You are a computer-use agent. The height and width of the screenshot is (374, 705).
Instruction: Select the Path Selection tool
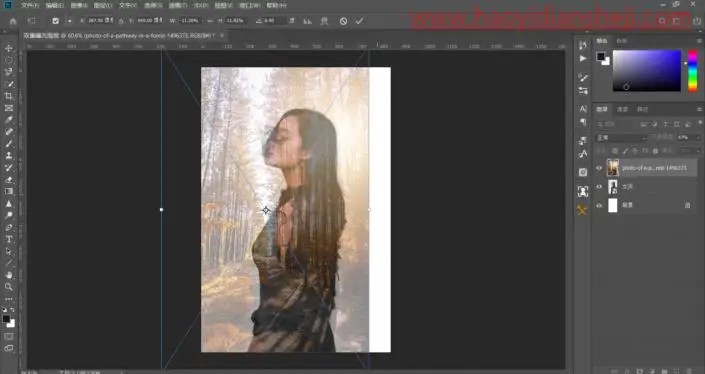(x=9, y=251)
